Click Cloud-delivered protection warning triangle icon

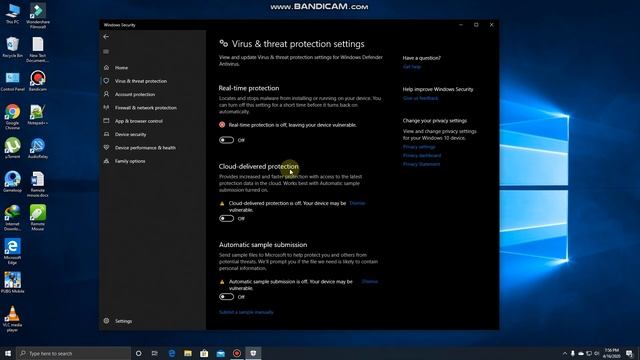click(222, 203)
